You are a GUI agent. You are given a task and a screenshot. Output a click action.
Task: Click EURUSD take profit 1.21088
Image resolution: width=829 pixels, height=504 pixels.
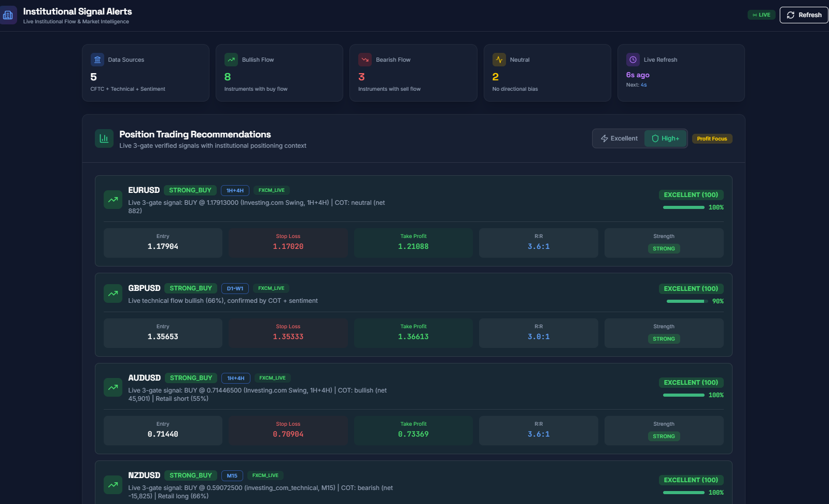pos(413,246)
